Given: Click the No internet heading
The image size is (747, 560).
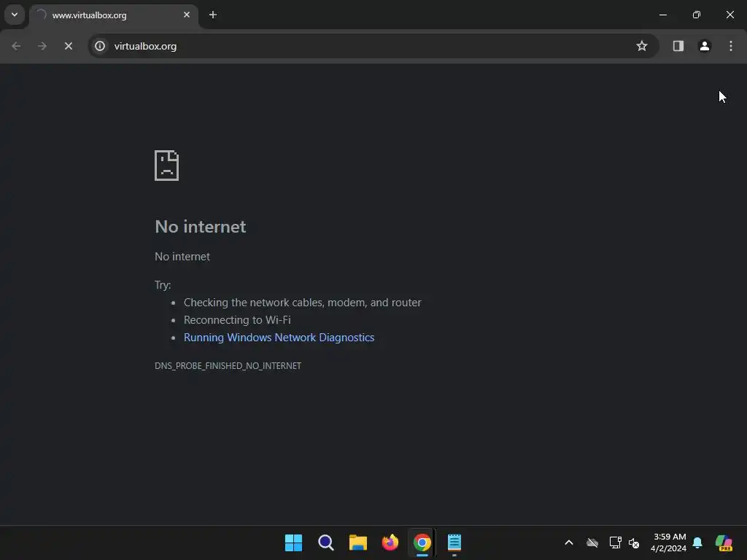Looking at the screenshot, I should [200, 227].
